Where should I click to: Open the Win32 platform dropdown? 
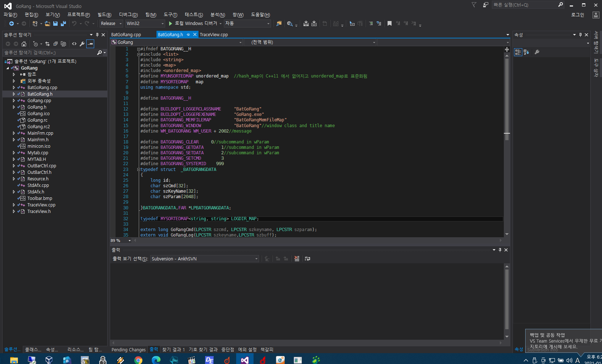tap(145, 24)
